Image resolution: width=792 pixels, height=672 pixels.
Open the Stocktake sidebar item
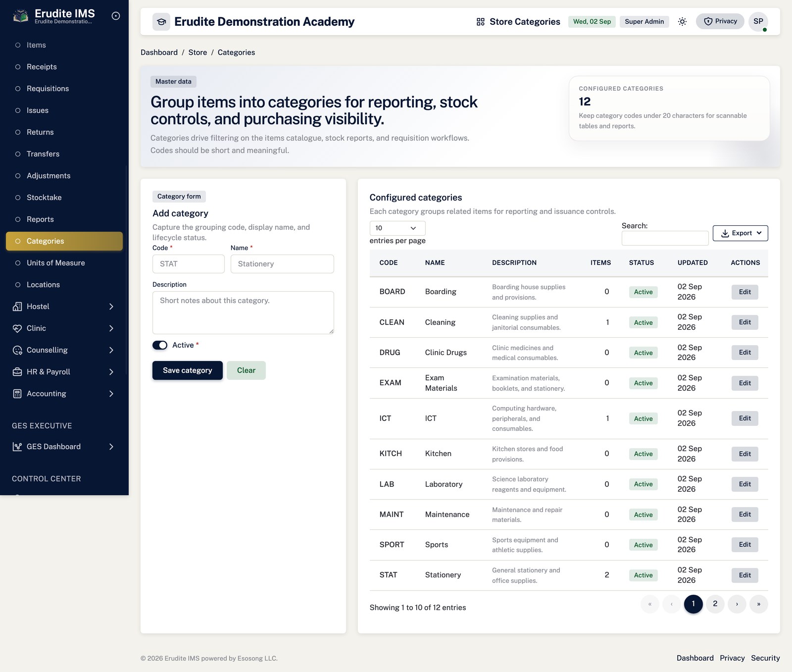(x=64, y=198)
